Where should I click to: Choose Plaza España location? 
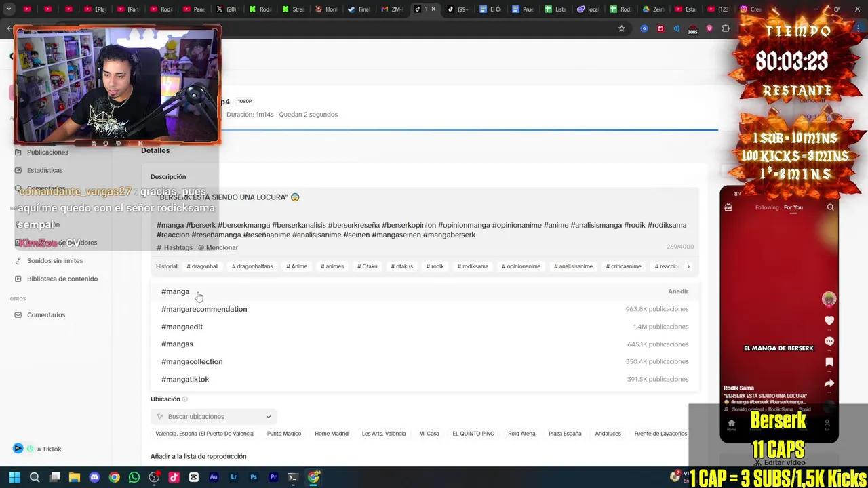[565, 434]
